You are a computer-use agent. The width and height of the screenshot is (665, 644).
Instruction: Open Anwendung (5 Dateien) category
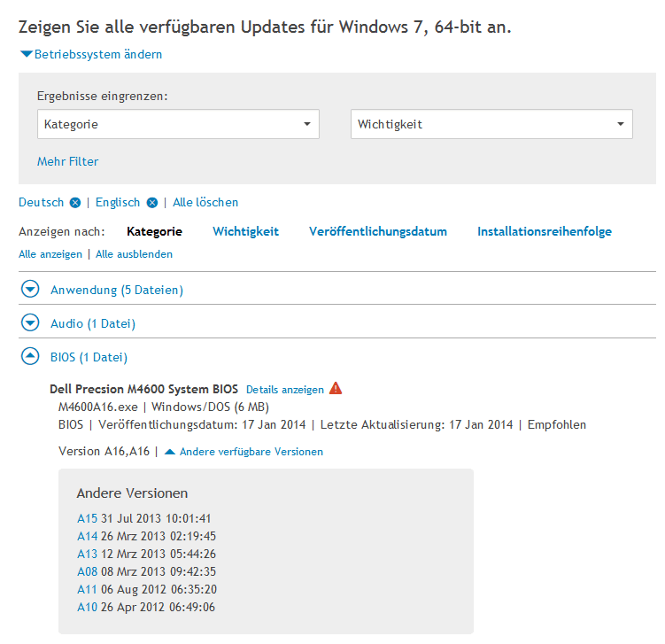(x=117, y=290)
